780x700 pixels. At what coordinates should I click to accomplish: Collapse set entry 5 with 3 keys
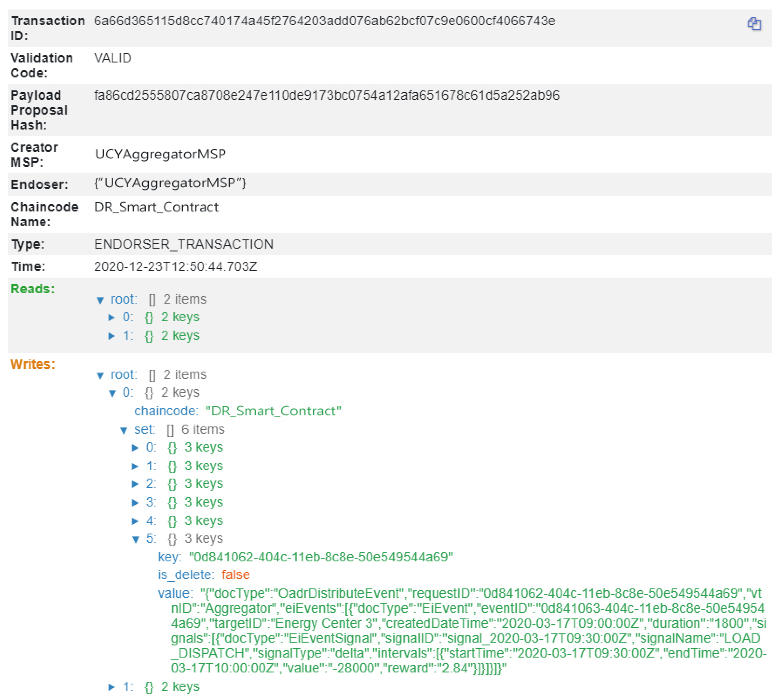coord(136,539)
